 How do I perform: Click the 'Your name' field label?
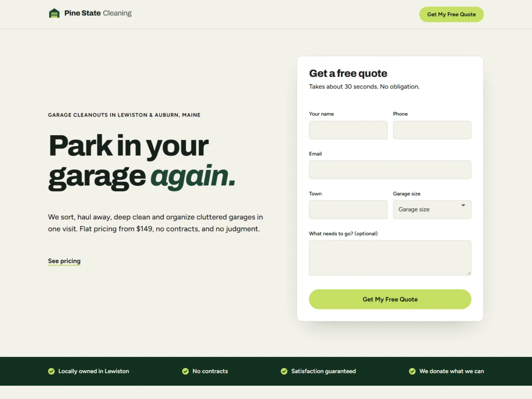click(321, 114)
